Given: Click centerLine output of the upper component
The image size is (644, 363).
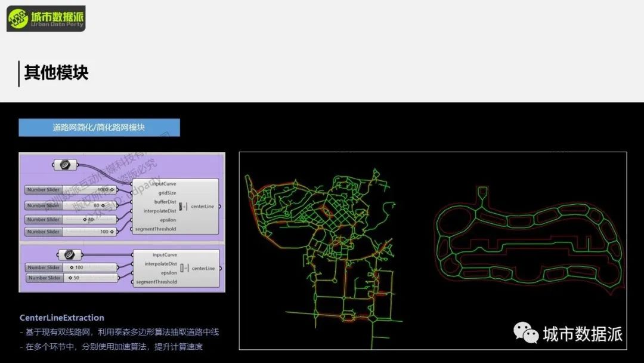Looking at the screenshot, I should pyautogui.click(x=202, y=207).
